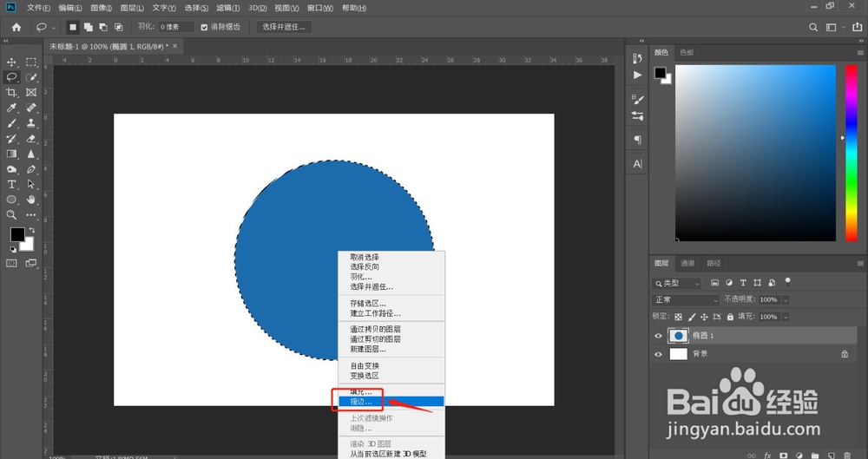Click the share icon at top right
Screen dimensions: 868x459
[x=858, y=27]
